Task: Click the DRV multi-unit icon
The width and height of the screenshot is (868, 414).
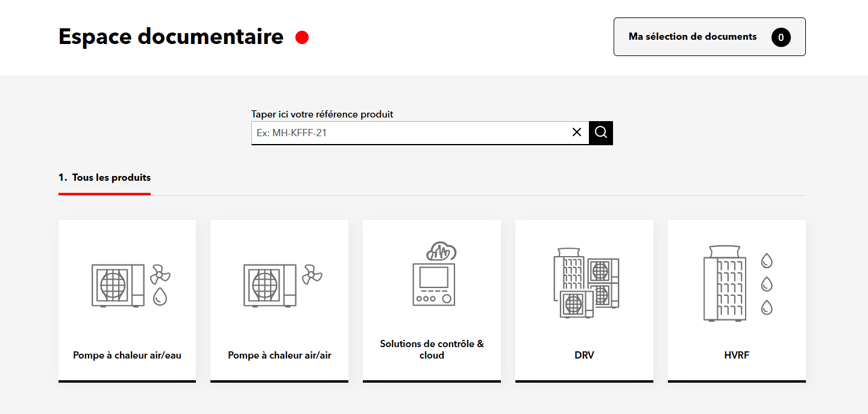Action: [585, 282]
